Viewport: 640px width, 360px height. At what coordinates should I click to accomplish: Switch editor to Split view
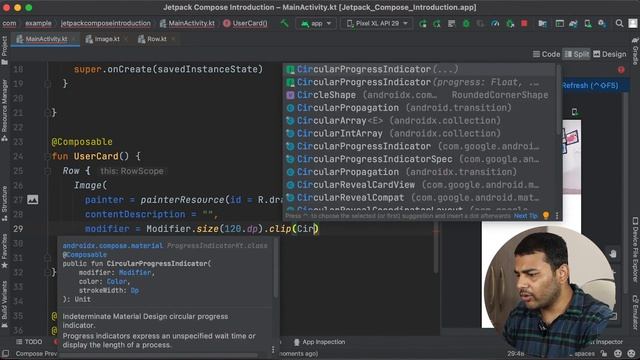point(577,54)
